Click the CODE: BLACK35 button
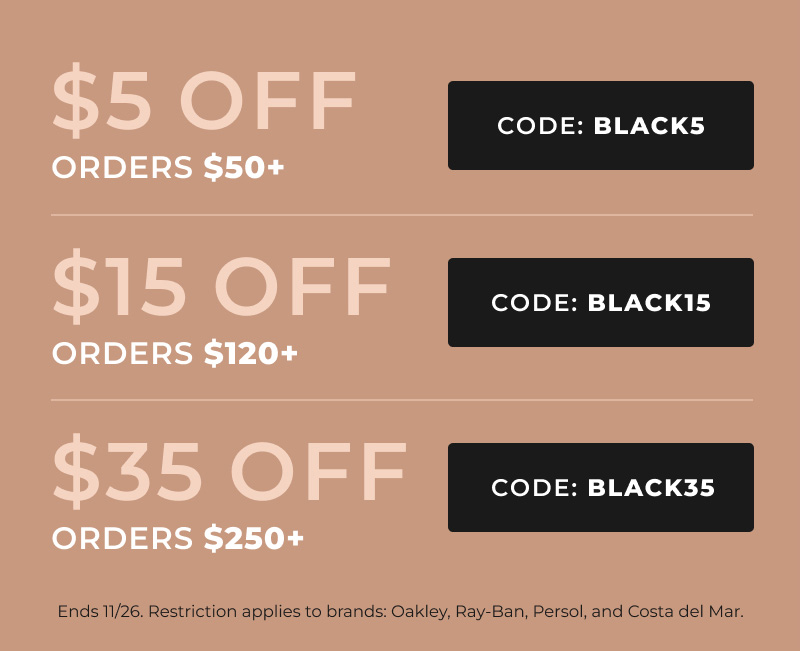 coord(601,487)
